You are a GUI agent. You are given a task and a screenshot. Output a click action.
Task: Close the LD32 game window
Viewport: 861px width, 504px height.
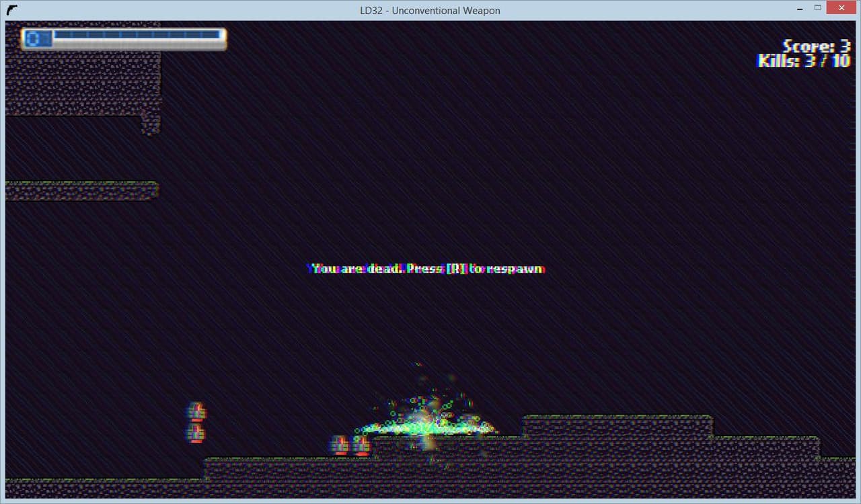pos(843,8)
